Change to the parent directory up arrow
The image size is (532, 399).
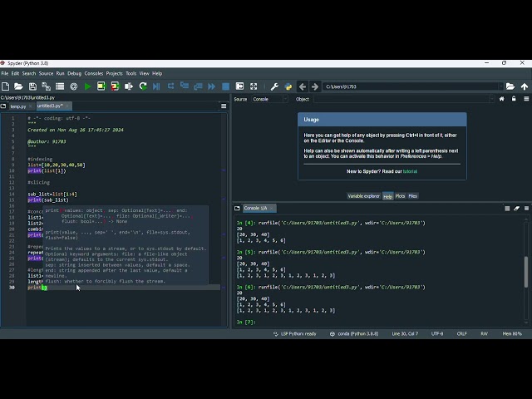(525, 86)
